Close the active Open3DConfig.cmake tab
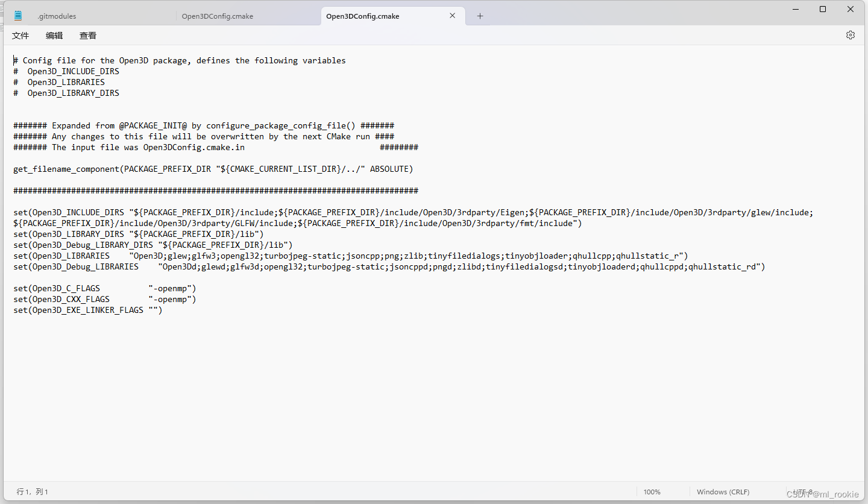 (x=453, y=16)
